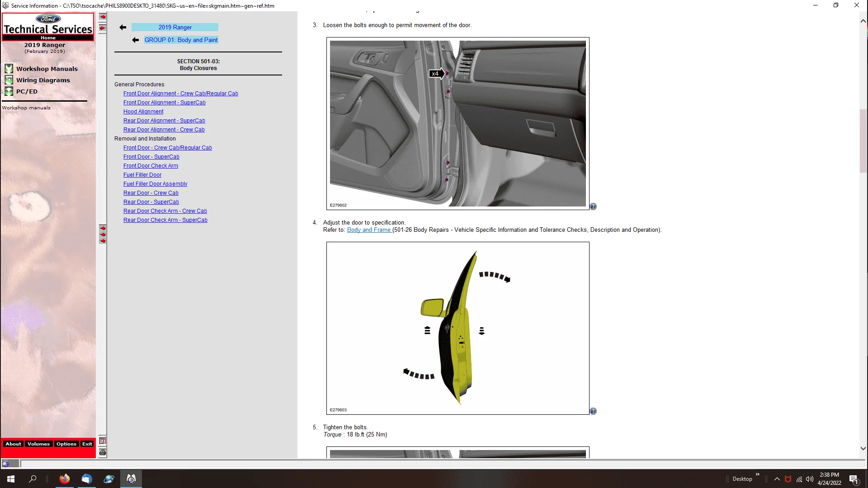Click the vertical scrollbar thumb
The width and height of the screenshot is (868, 488).
coord(863,141)
